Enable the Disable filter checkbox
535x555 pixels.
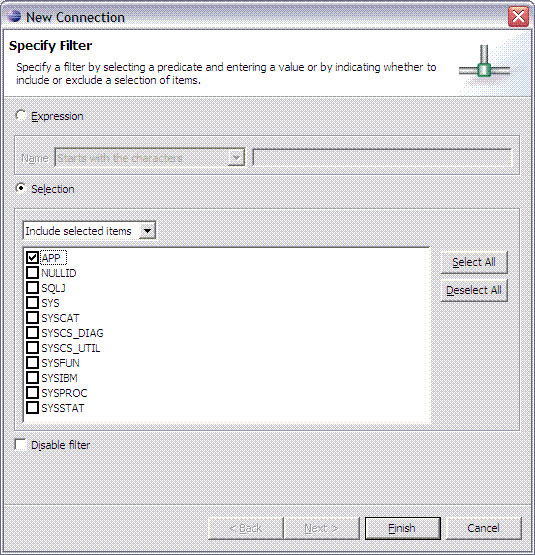point(20,444)
